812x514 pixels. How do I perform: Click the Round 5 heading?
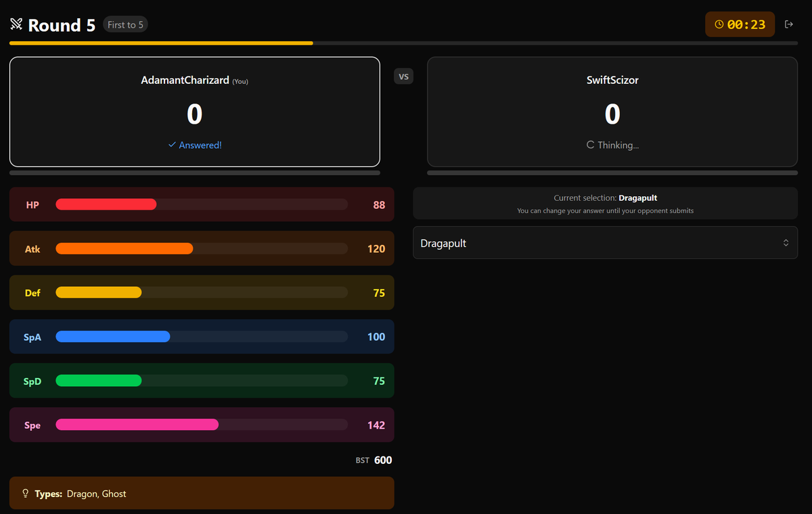tap(62, 25)
